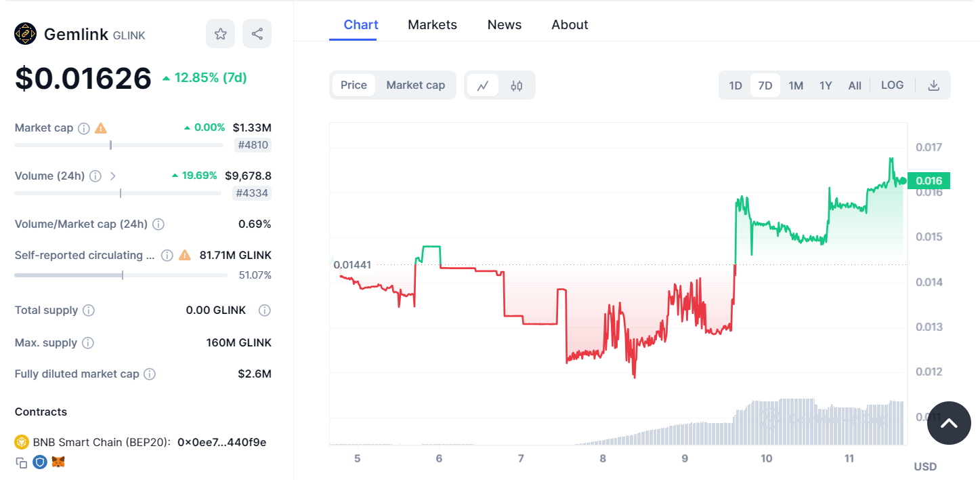Open Fully diluted market cap info icon

pyautogui.click(x=150, y=374)
